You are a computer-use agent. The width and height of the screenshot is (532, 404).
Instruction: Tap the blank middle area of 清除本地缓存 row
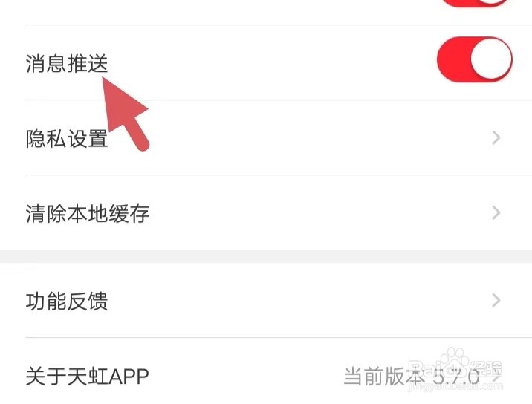319,212
